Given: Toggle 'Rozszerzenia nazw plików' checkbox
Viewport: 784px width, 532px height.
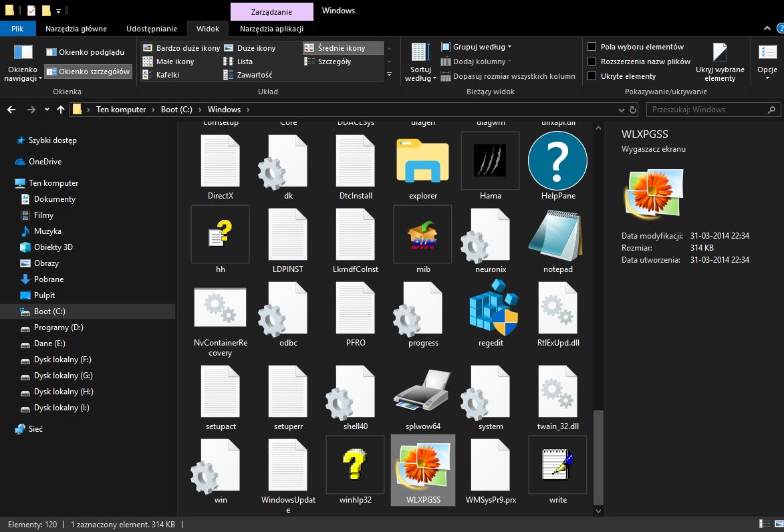Looking at the screenshot, I should pos(592,61).
